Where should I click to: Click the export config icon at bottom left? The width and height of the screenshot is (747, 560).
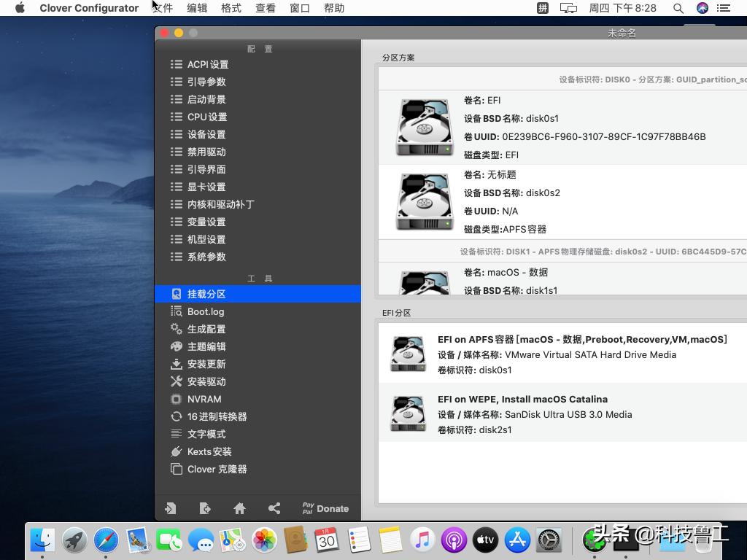click(x=205, y=508)
